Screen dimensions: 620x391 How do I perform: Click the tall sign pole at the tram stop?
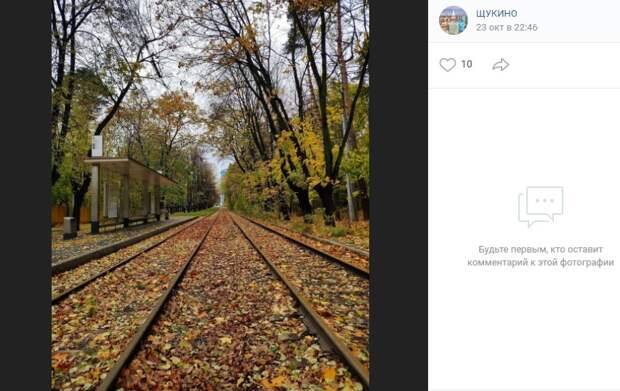[x=95, y=184]
